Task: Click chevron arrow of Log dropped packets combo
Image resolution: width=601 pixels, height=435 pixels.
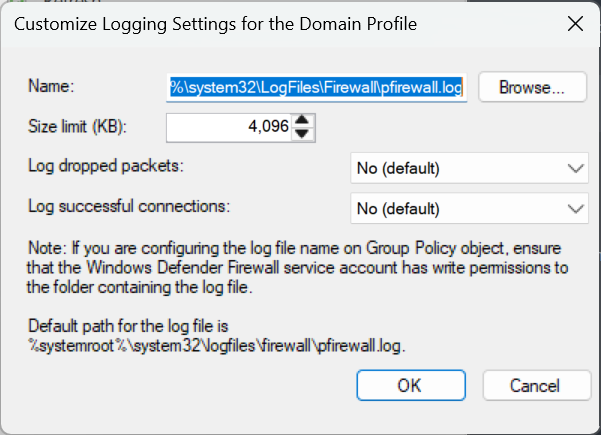Action: click(576, 168)
